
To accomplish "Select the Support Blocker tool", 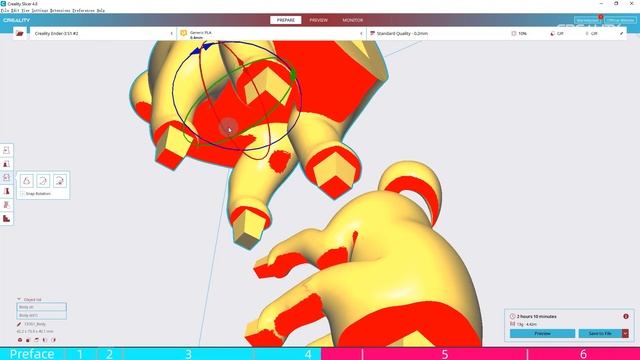I will click(7, 218).
